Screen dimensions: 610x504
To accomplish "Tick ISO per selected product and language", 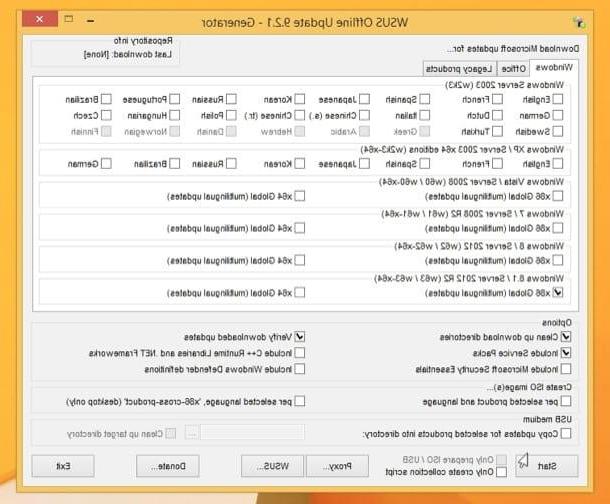I will (566, 401).
